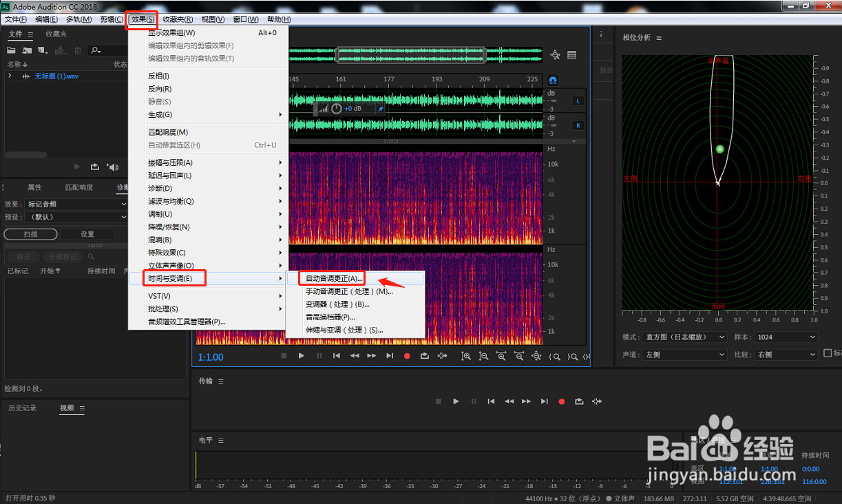Toggle Loop Playback in editor transport
The height and width of the screenshot is (504, 842).
click(x=425, y=355)
